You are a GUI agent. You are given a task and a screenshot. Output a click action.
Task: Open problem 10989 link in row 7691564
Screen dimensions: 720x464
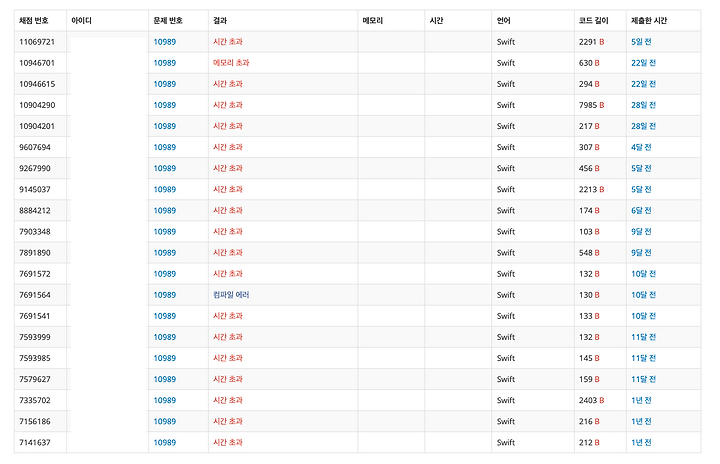[164, 295]
